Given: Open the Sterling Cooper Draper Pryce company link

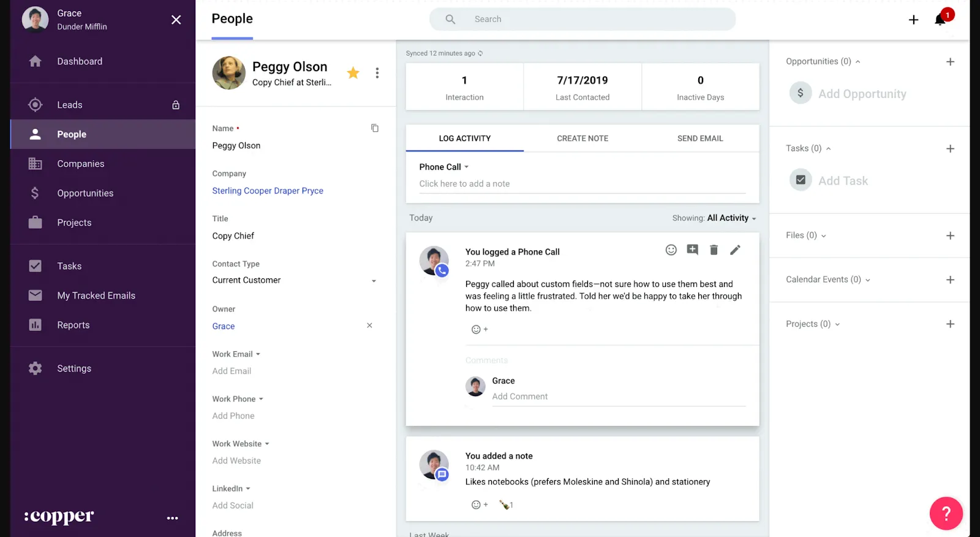Looking at the screenshot, I should (268, 191).
